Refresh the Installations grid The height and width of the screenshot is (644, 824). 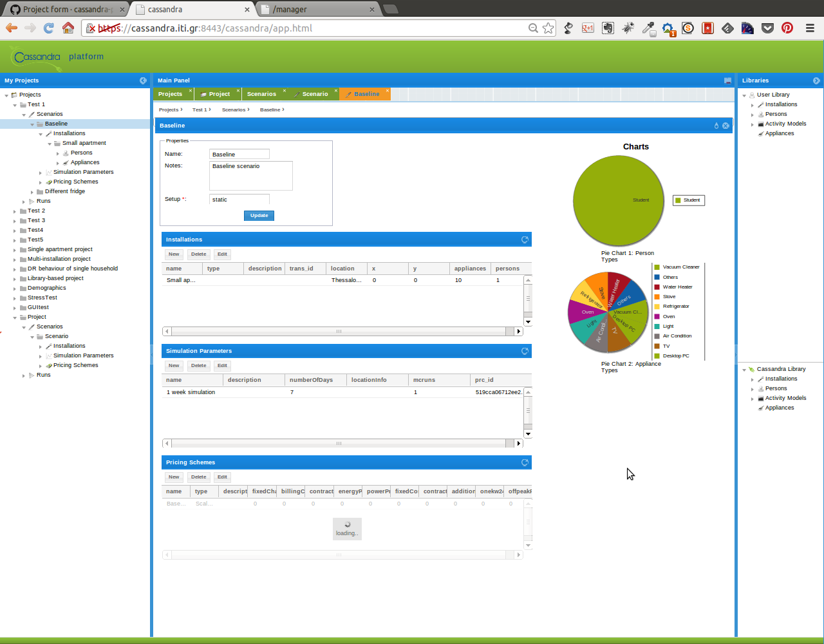(x=525, y=240)
